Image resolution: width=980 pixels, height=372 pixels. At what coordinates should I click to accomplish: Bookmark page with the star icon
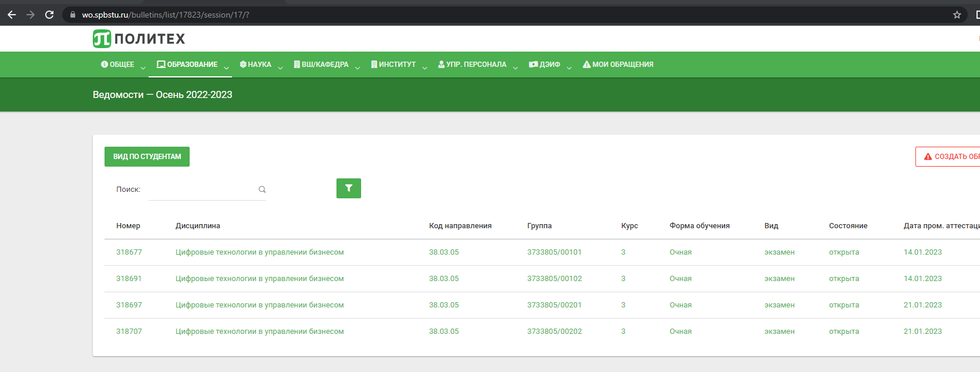coord(957,15)
